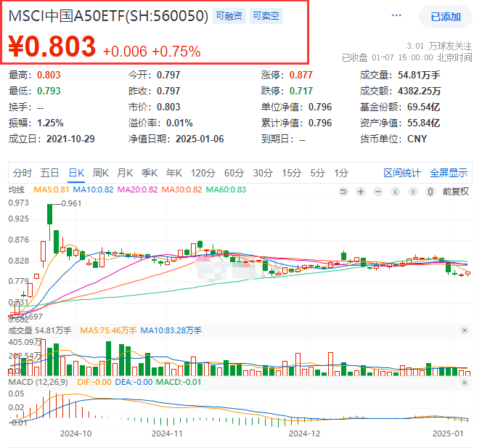The image size is (482, 448).
Task: Select the 周K tab
Action: tap(100, 173)
